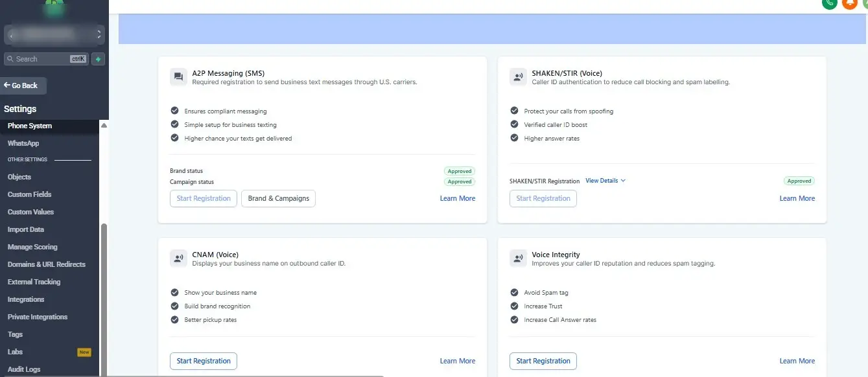The height and width of the screenshot is (377, 868).
Task: Click the Voice Integrity card icon
Action: point(518,258)
